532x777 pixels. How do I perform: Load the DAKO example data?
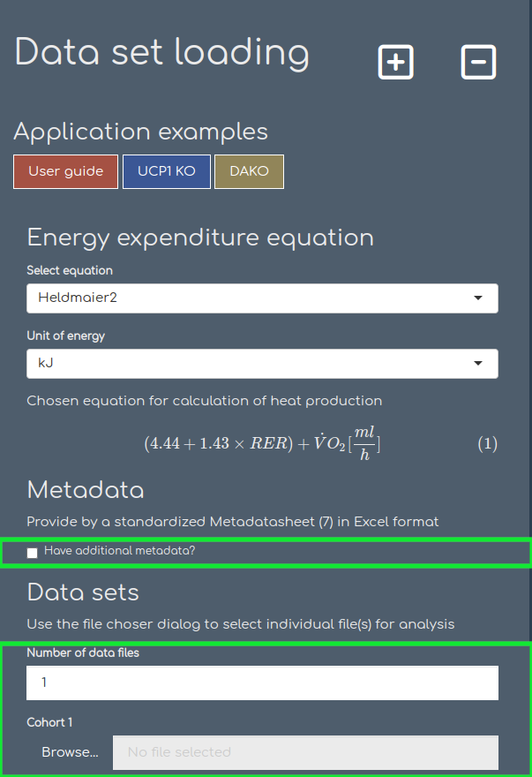(249, 171)
